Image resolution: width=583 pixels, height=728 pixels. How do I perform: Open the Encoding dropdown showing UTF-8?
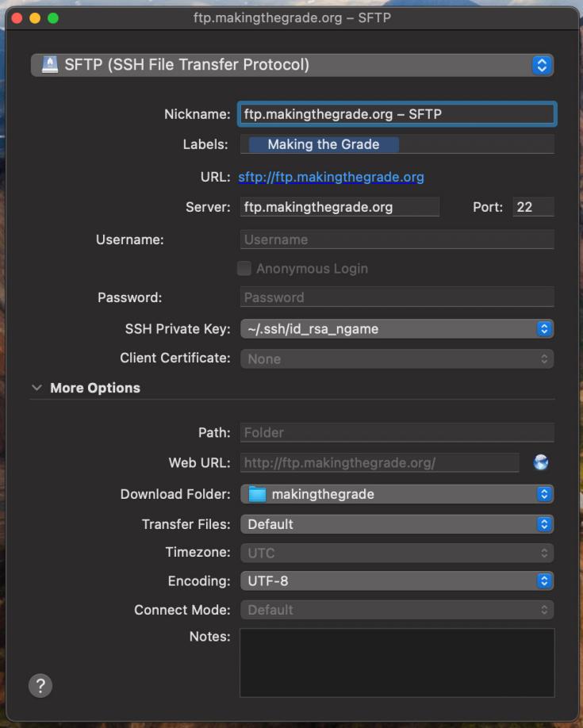[x=397, y=580]
